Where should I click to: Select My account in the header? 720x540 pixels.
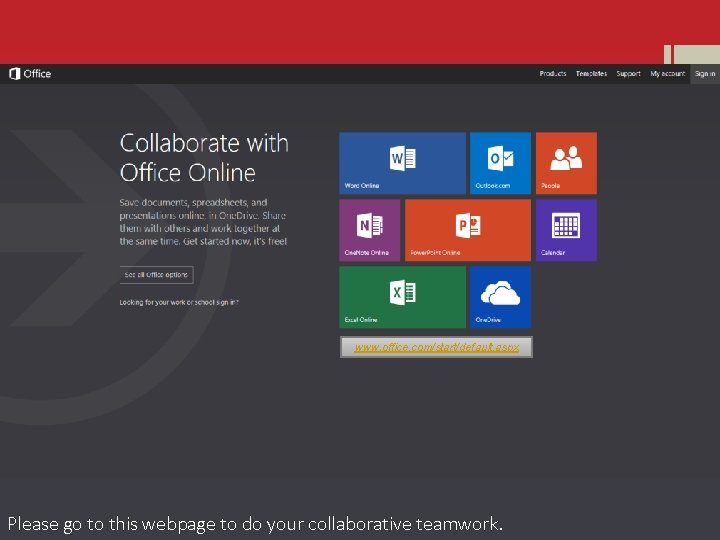[x=667, y=73]
